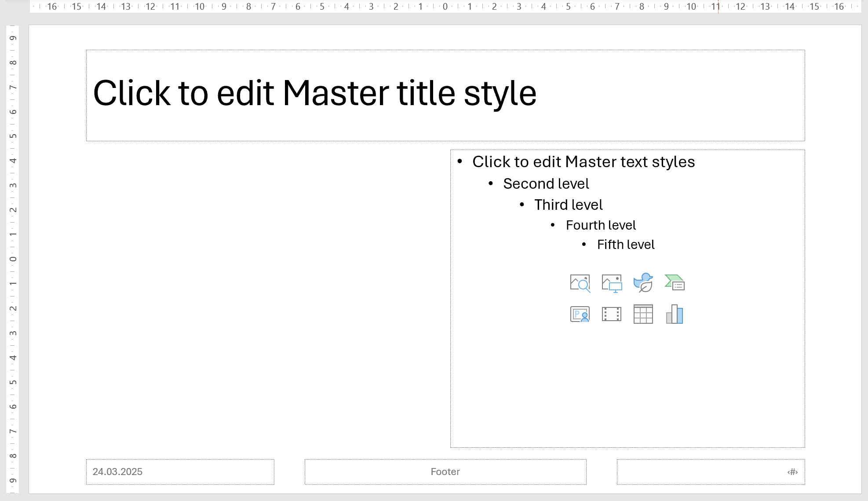Click the Insert Video filmstrip icon

(611, 314)
